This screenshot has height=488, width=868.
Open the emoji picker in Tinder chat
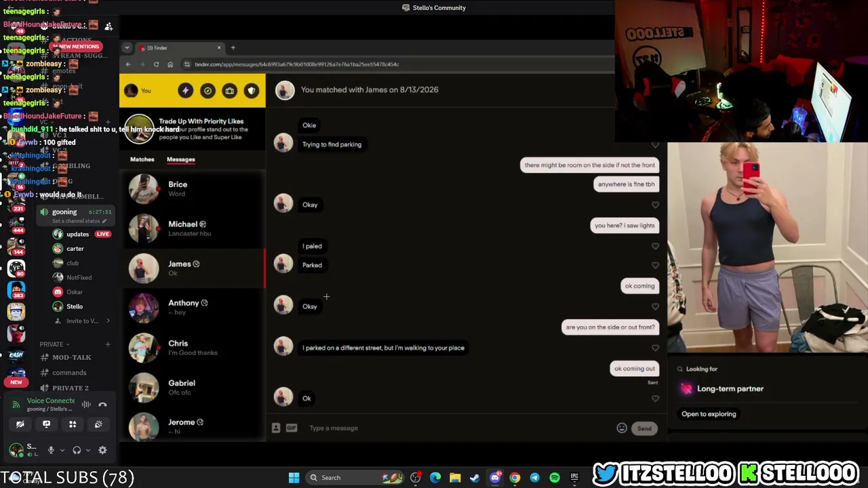[622, 428]
